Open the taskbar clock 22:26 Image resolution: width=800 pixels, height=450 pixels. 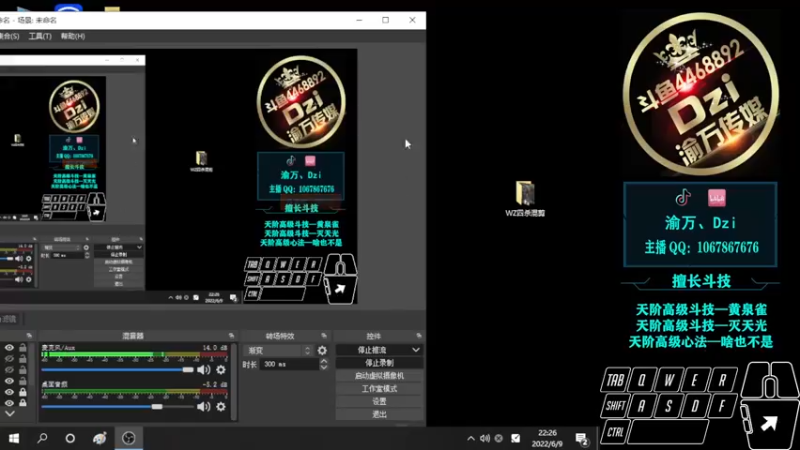click(547, 438)
